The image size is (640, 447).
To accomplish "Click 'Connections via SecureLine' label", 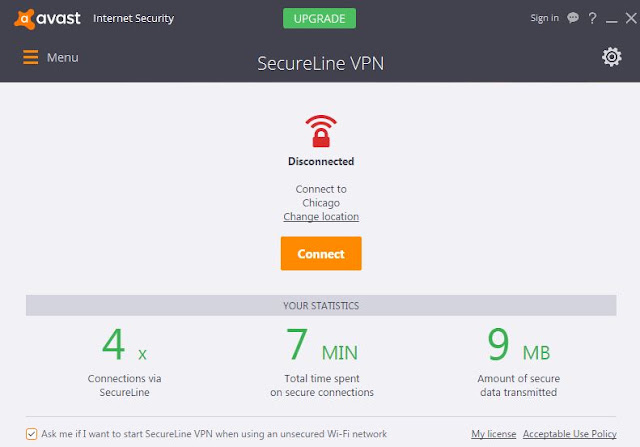I will point(124,385).
